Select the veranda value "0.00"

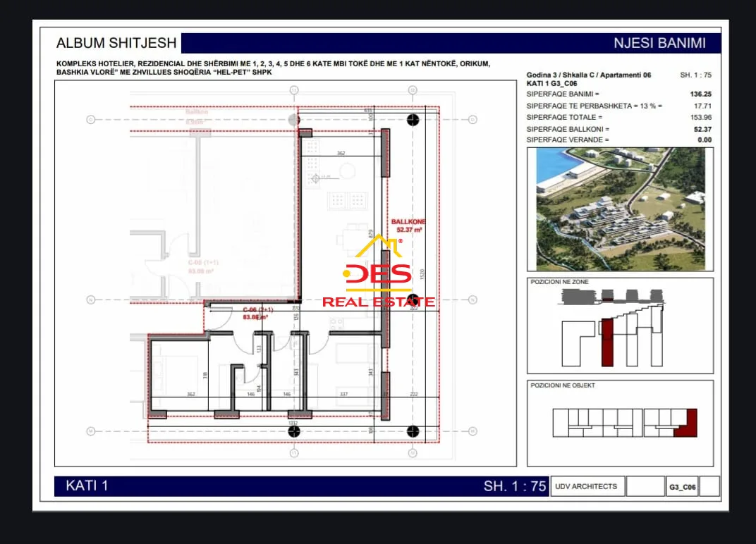[x=705, y=140]
